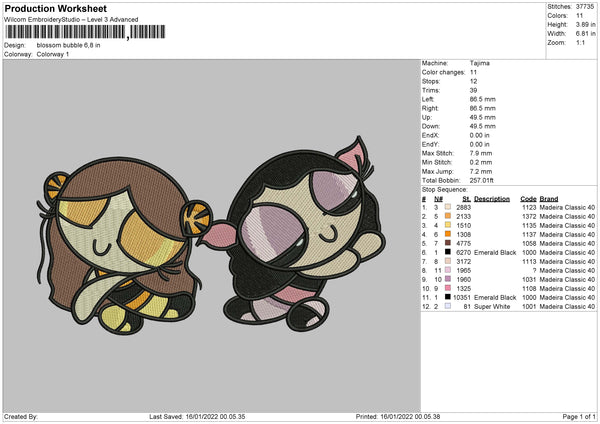The width and height of the screenshot is (600, 424).
Task: Click the EndX value 0.00 in
Action: [479, 135]
